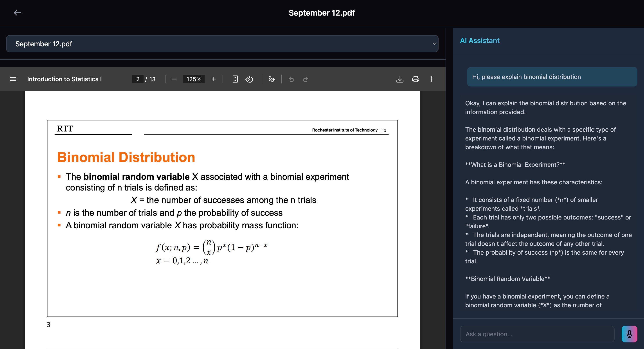Open the PDF more actions menu

[431, 79]
